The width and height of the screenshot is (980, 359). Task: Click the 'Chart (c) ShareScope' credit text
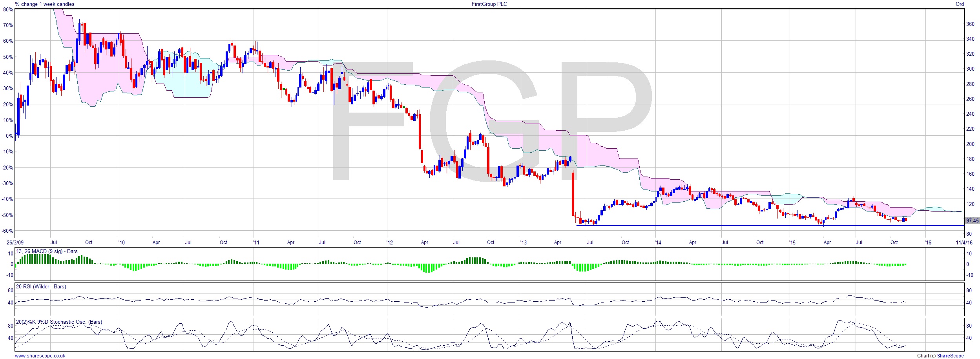[940, 355]
